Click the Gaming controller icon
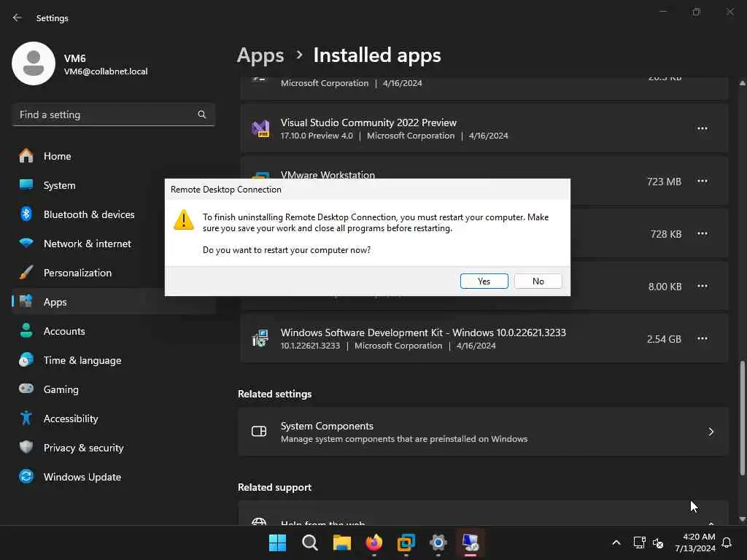The width and height of the screenshot is (747, 560). [26, 389]
